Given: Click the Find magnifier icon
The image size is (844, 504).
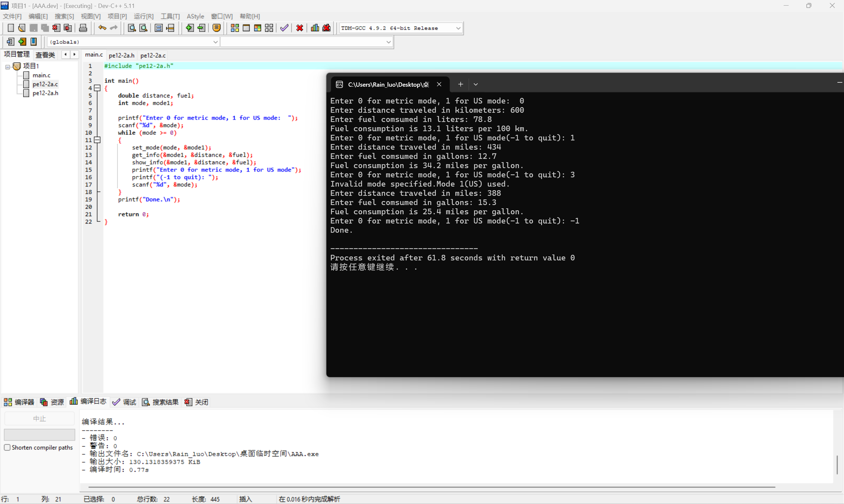Looking at the screenshot, I should click(132, 28).
